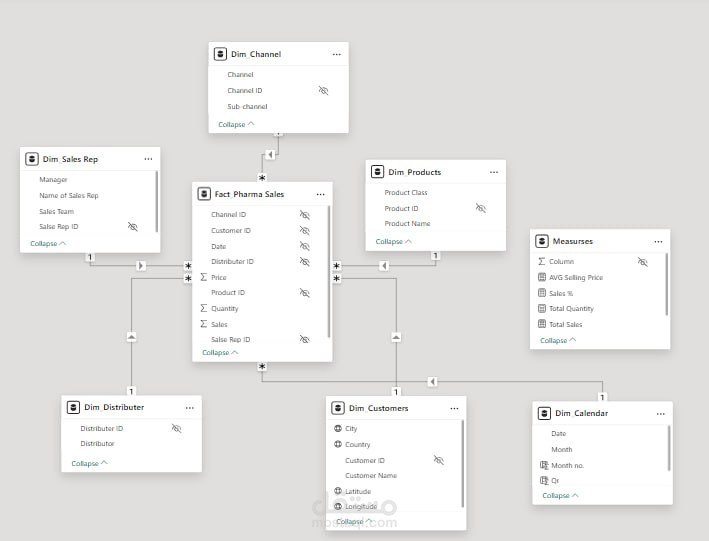Select the Customer Name field in Dim_Customers
Image resolution: width=709 pixels, height=541 pixels.
click(371, 476)
